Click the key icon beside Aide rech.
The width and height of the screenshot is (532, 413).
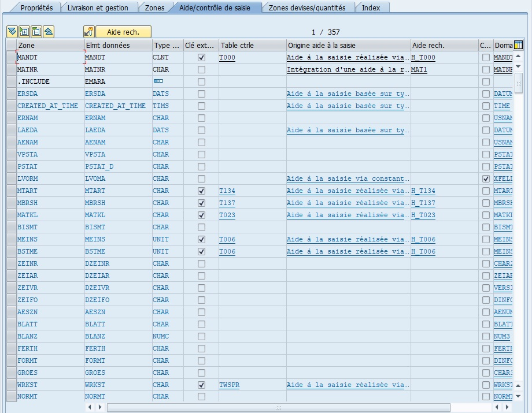tap(89, 32)
